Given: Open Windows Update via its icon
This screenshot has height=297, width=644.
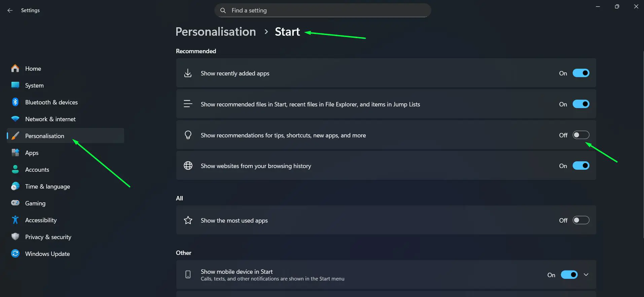Looking at the screenshot, I should (x=15, y=254).
